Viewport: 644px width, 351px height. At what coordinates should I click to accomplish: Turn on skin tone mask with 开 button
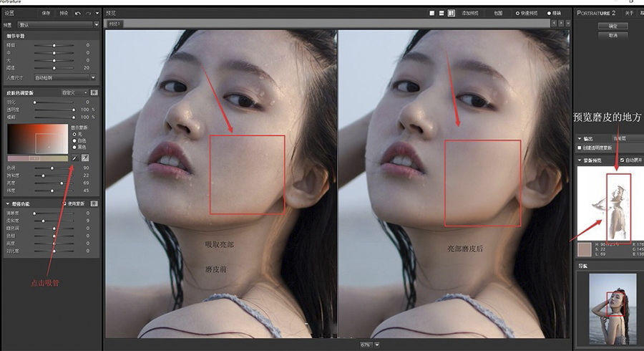point(94,92)
